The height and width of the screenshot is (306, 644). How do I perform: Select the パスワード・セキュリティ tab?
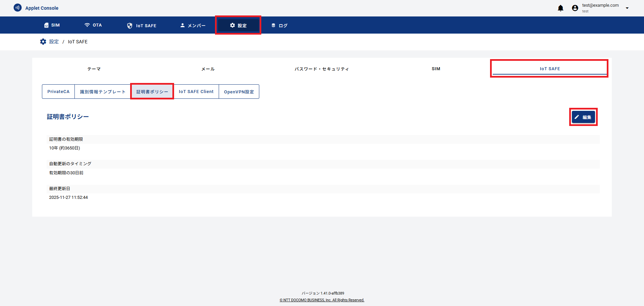pos(322,69)
